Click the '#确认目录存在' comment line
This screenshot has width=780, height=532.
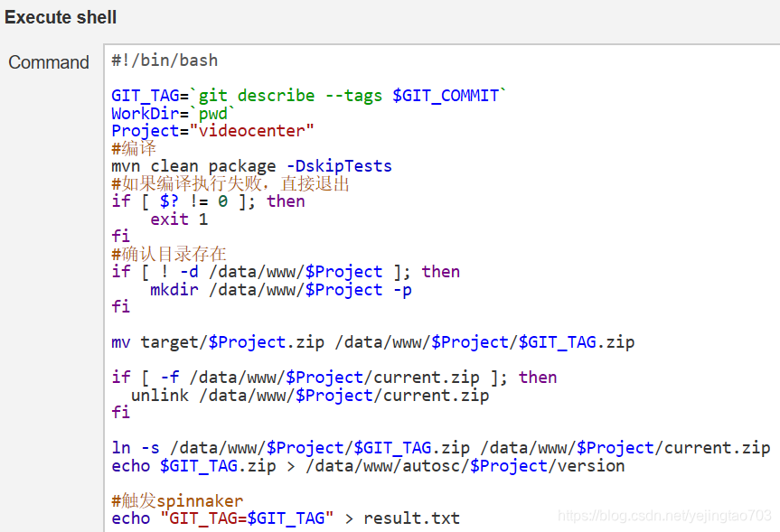169,254
